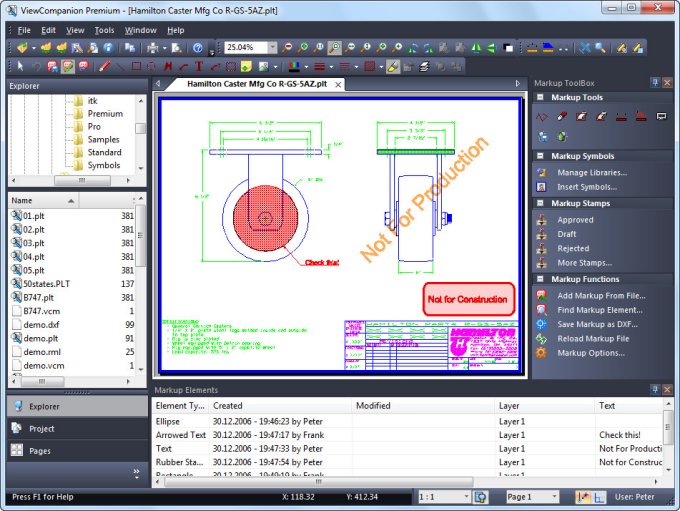The width and height of the screenshot is (680, 511).
Task: Open the Page 1 dropdown in status bar
Action: point(554,497)
